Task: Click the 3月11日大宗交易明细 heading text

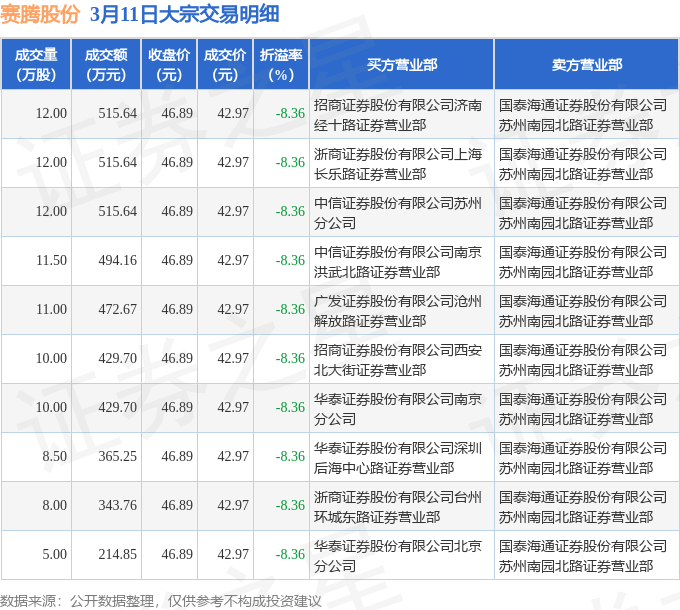Action: click(x=184, y=14)
